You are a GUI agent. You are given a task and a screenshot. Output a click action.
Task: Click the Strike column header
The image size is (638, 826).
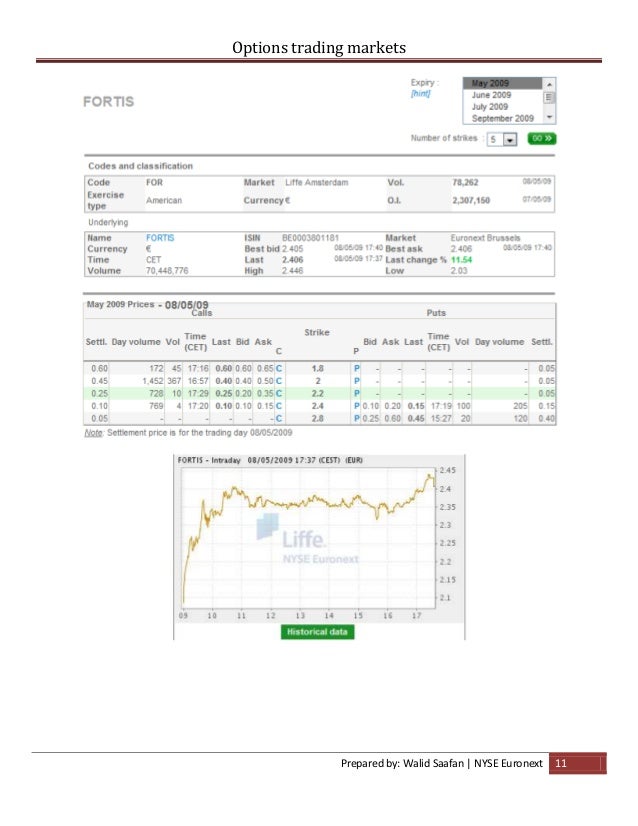click(317, 332)
